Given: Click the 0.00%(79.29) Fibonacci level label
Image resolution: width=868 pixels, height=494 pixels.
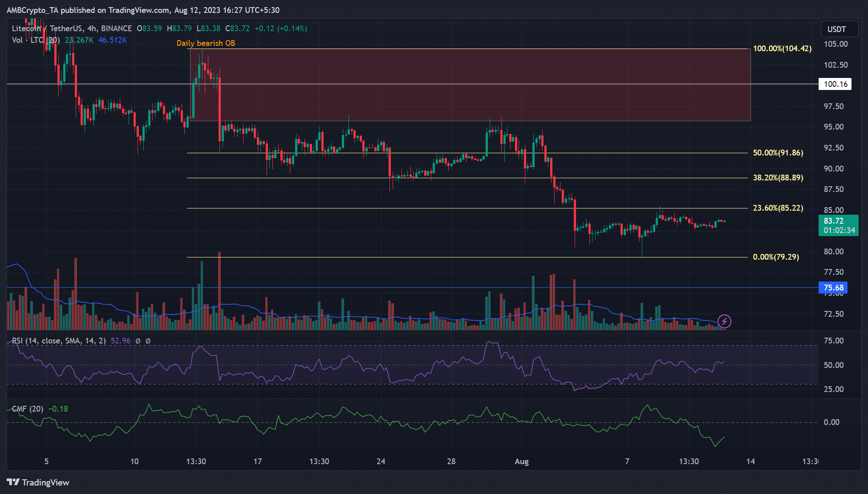Looking at the screenshot, I should pos(775,257).
